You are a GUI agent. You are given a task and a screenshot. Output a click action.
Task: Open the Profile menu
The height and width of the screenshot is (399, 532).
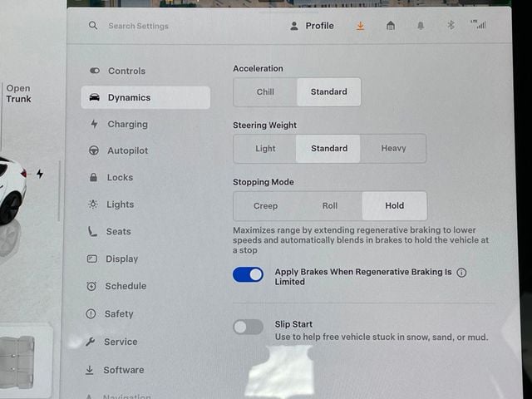[x=313, y=26]
